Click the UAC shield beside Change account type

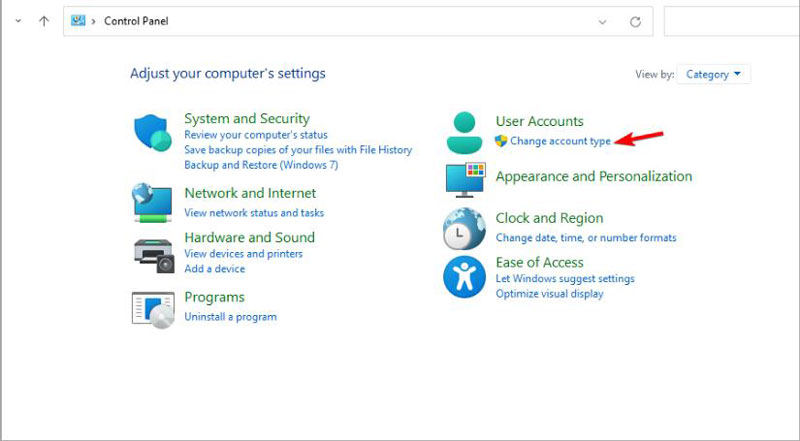pyautogui.click(x=501, y=141)
